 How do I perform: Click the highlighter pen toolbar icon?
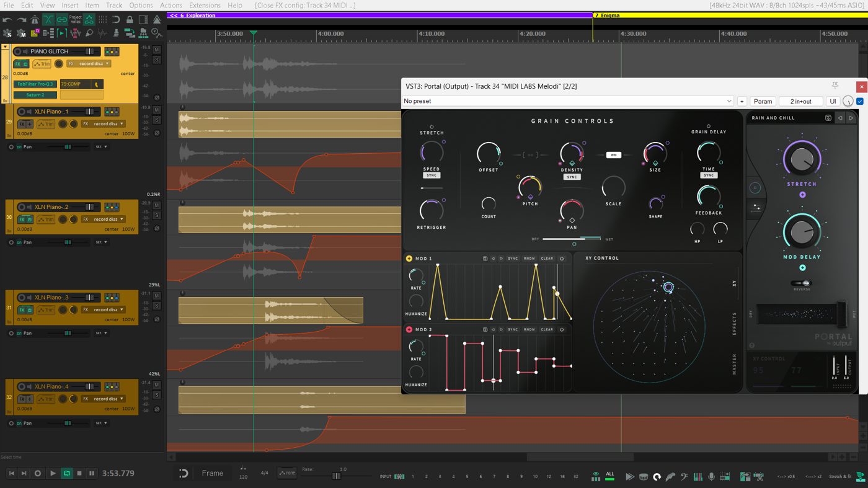tap(90, 33)
